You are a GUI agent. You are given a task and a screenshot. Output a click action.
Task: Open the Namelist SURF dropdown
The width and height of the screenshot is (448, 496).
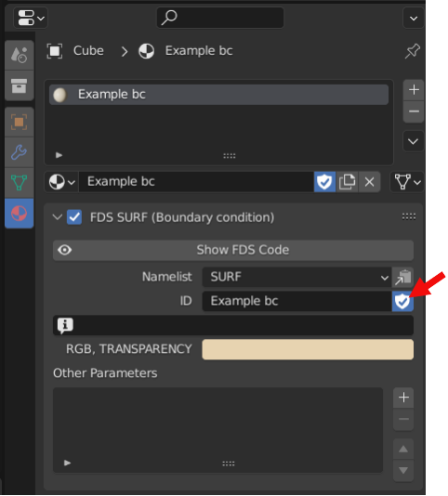tap(296, 277)
